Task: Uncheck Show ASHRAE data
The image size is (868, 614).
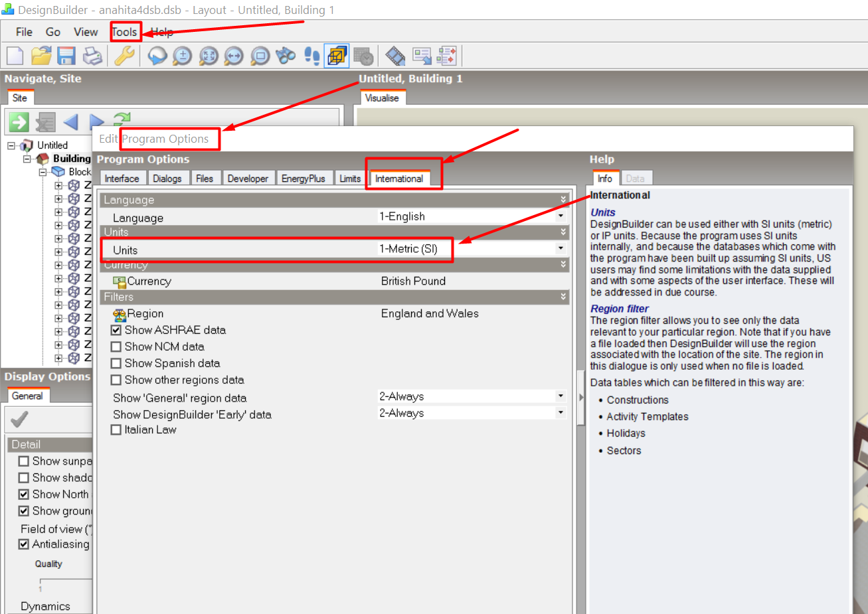Action: click(116, 330)
